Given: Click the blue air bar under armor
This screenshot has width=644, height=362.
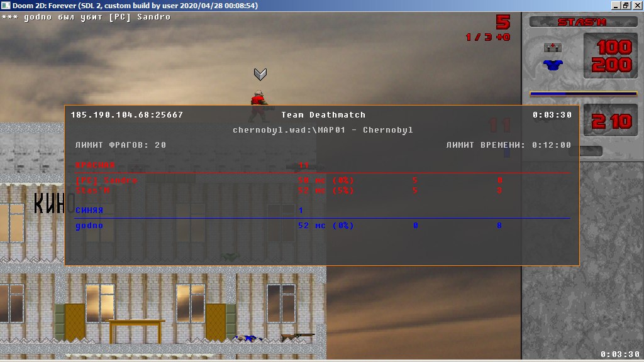Looking at the screenshot, I should [x=583, y=94].
